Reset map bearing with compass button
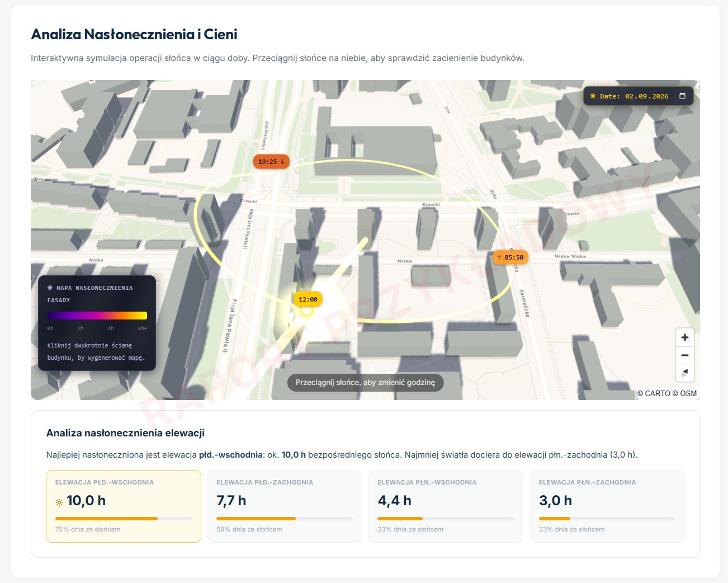 (x=685, y=373)
